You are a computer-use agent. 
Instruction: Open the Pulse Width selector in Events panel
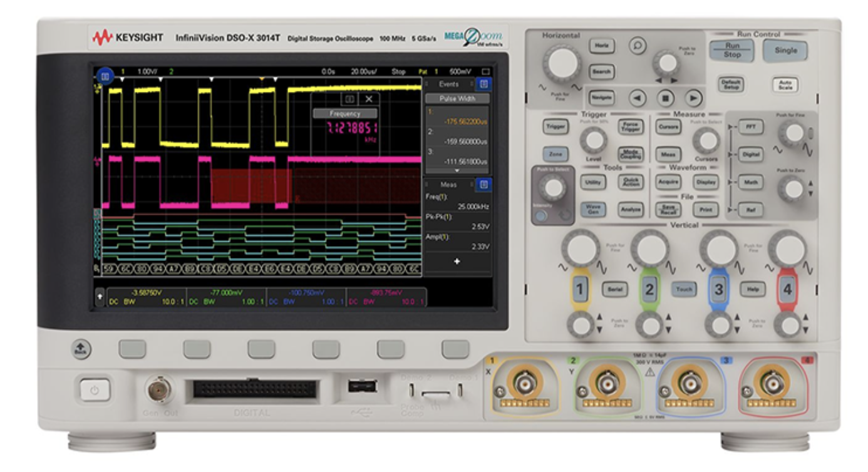point(457,98)
